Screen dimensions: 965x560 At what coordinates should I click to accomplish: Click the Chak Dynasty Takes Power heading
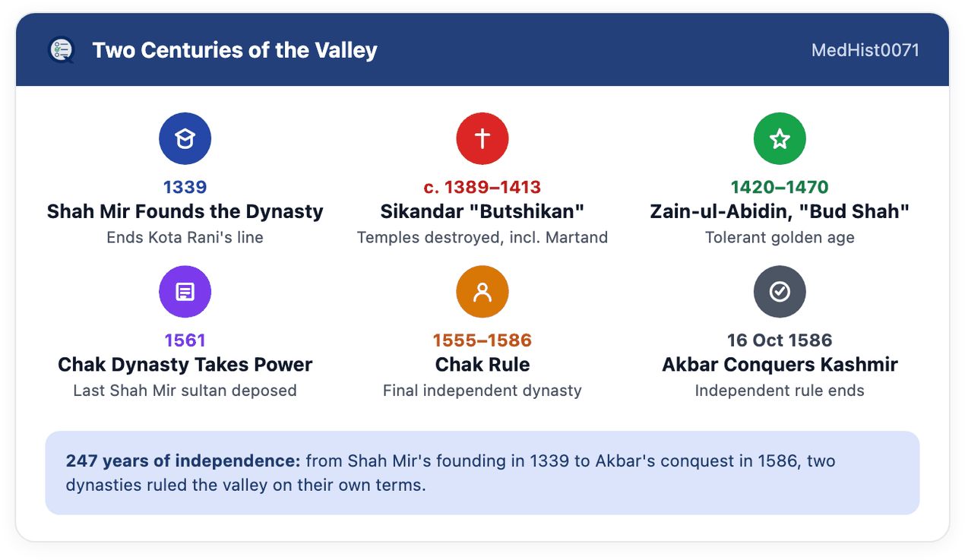(x=185, y=365)
